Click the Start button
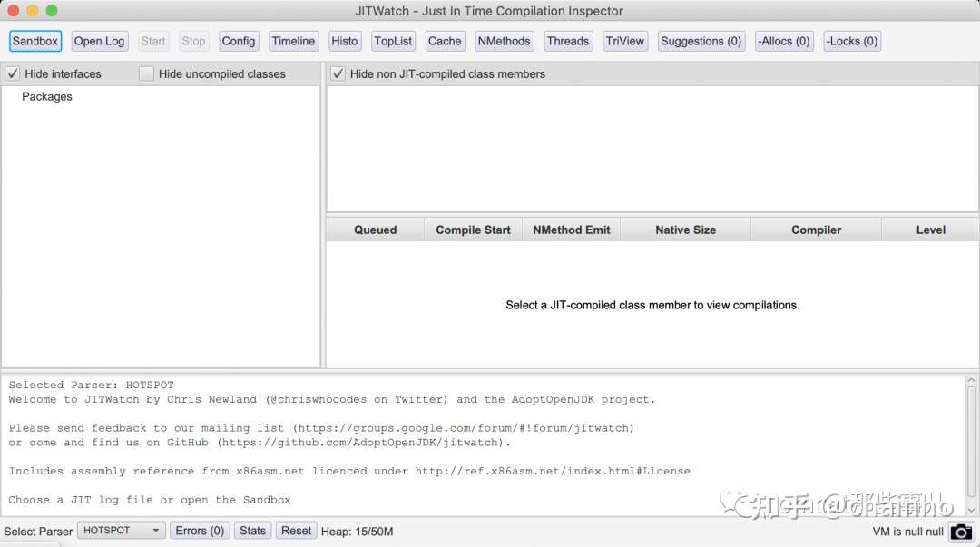 [153, 41]
